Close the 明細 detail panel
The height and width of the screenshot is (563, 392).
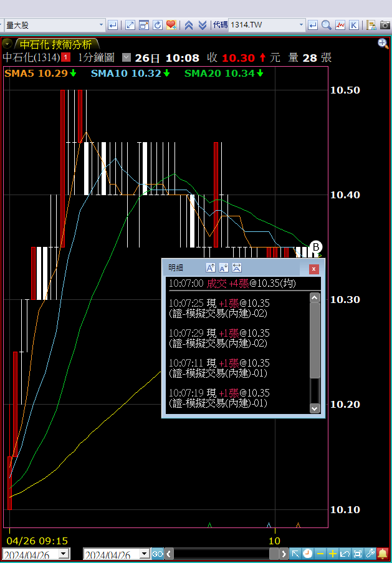[314, 269]
